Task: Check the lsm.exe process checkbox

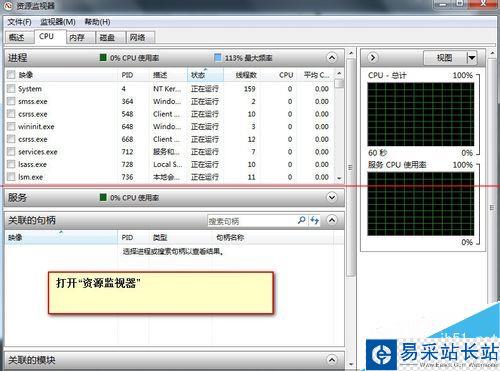Action: [x=11, y=177]
